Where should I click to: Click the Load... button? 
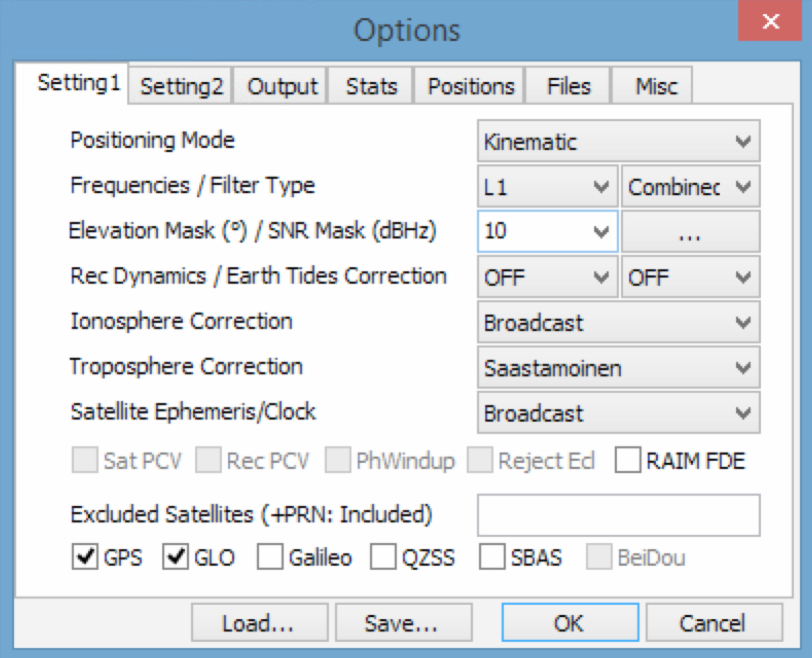click(260, 623)
